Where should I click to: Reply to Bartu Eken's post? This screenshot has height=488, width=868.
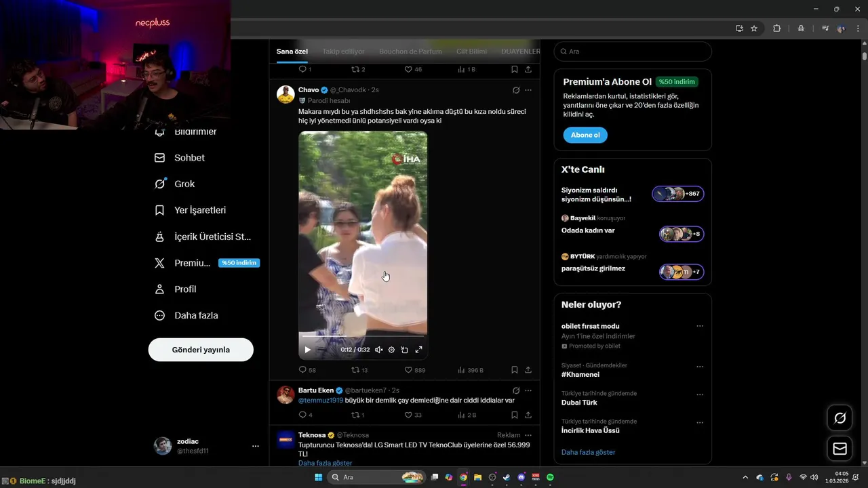306,415
